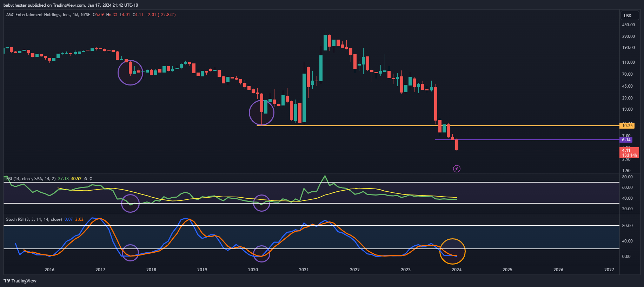Click the 45.00 price scale value
This screenshot has width=644, height=287.
pos(627,86)
